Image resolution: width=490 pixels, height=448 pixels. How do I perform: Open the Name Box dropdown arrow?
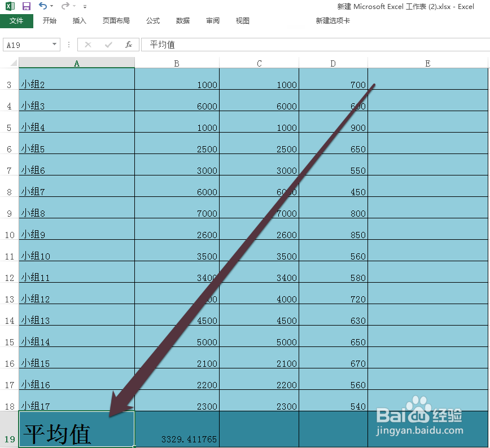tap(54, 44)
